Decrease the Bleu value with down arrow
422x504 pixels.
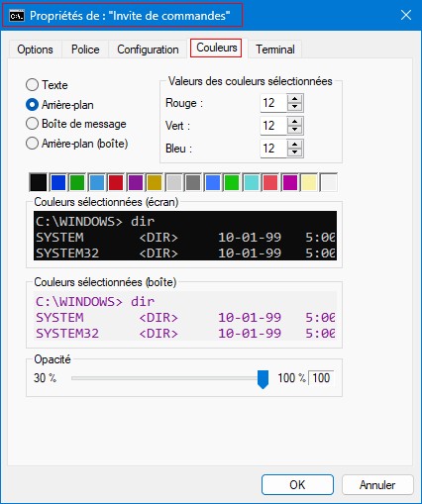(294, 152)
